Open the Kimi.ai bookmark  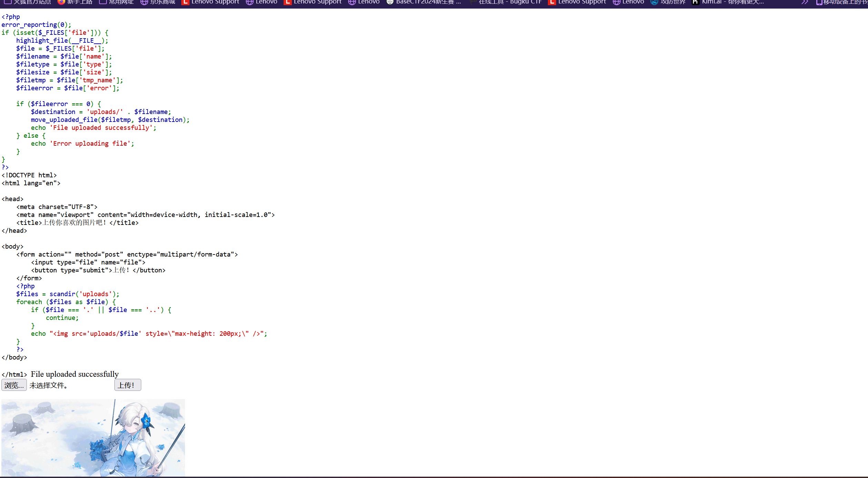coord(728,2)
